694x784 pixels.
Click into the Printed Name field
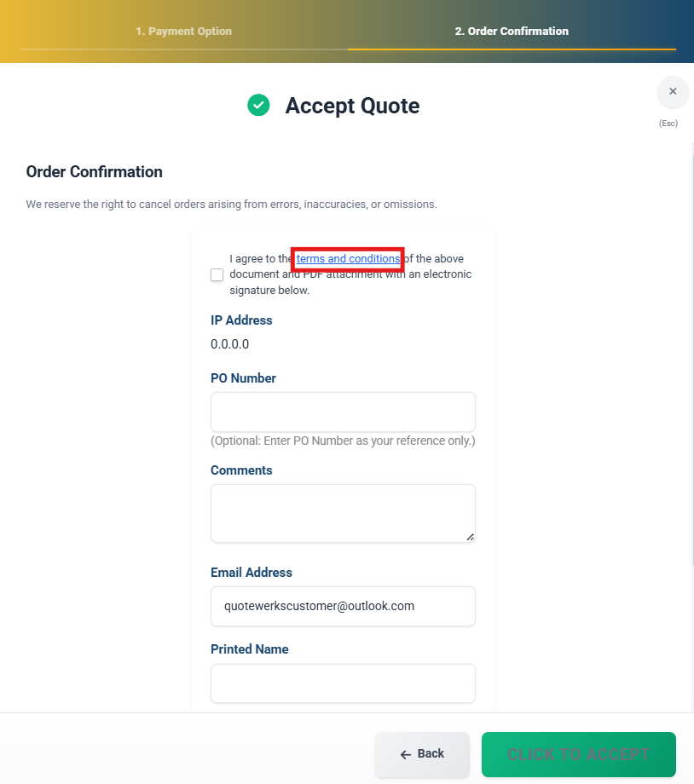(x=343, y=683)
